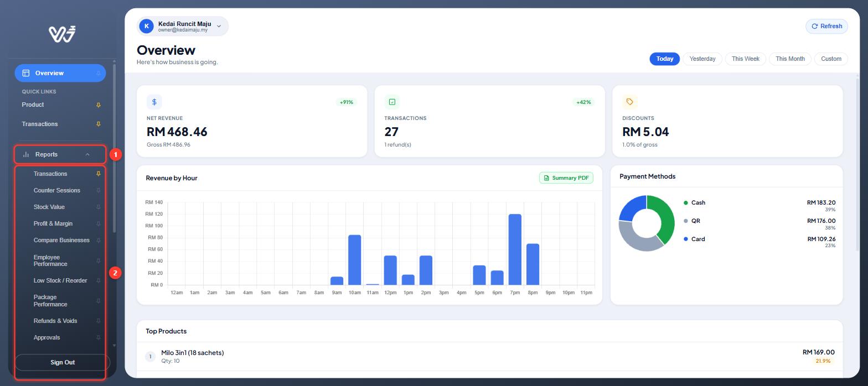Unpin Transactions quick link pin
The width and height of the screenshot is (868, 386).
[x=99, y=124]
